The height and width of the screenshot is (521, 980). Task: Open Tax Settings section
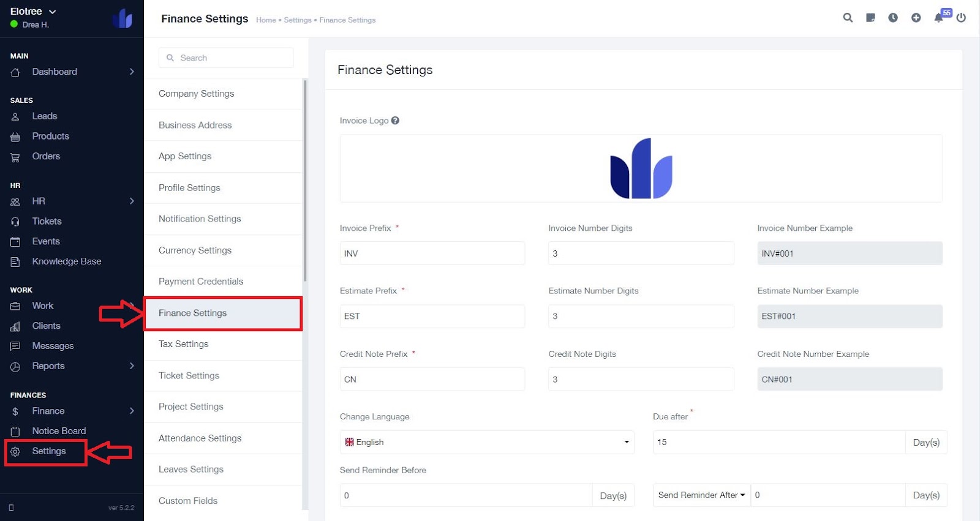(224, 344)
